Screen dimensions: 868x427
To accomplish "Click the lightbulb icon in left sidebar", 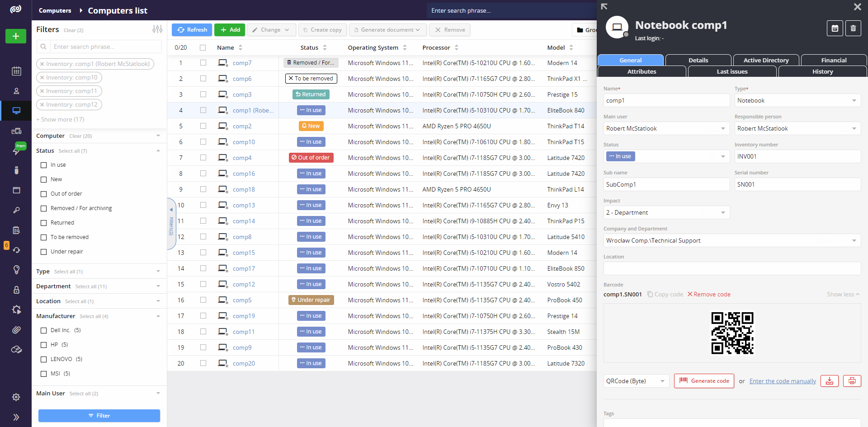I will 16,270.
